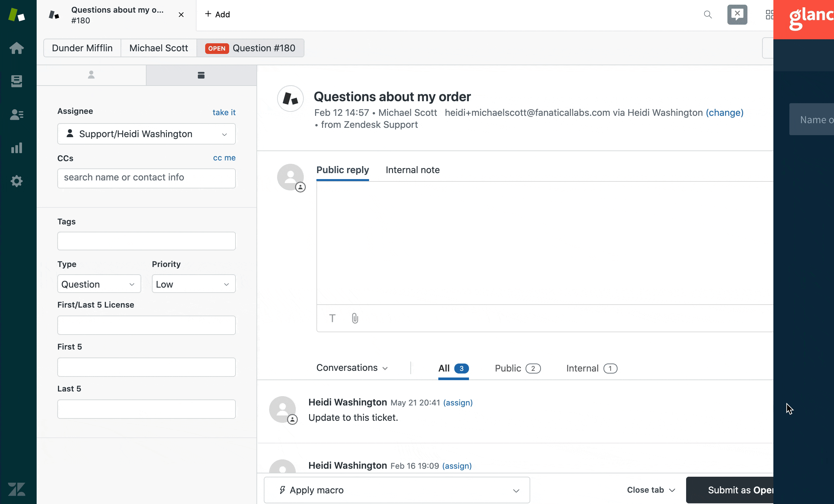
Task: Click the text formatting T icon
Action: tap(332, 318)
